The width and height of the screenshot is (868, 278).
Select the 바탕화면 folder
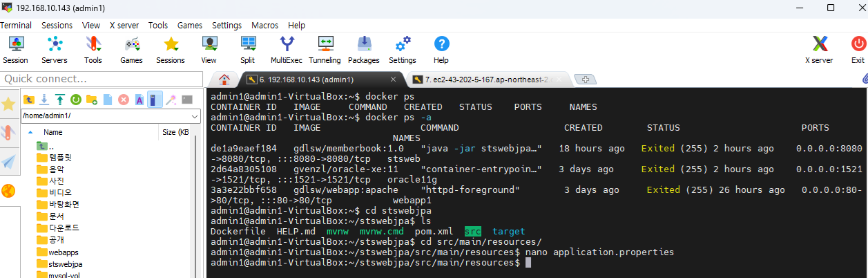tap(58, 204)
